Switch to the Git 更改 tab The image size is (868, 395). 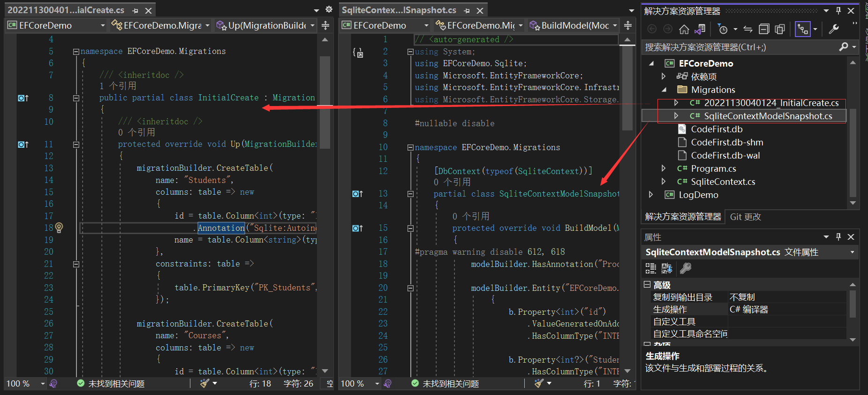click(745, 217)
